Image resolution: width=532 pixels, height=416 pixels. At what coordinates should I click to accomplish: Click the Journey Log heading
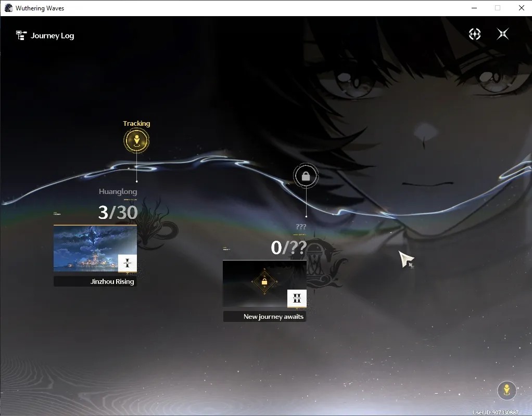52,35
